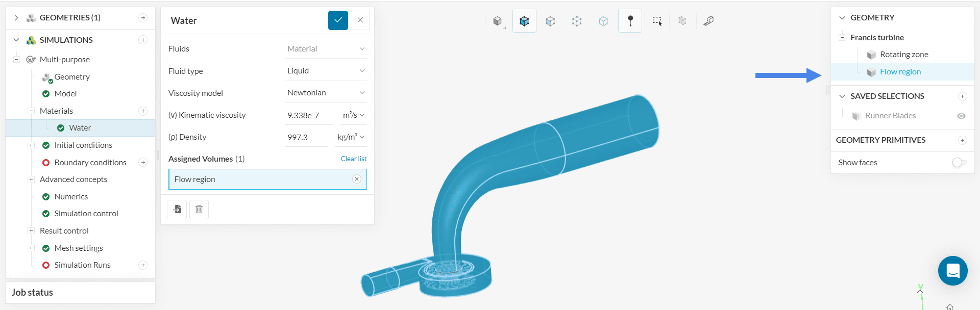Change the density unit kg/m³ dropdown
Viewport: 980px width, 310px height.
[351, 137]
